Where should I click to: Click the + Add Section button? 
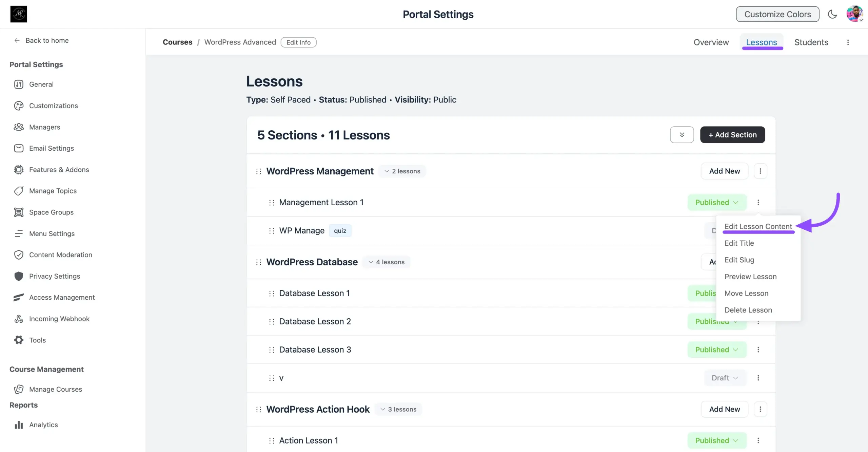coord(732,135)
